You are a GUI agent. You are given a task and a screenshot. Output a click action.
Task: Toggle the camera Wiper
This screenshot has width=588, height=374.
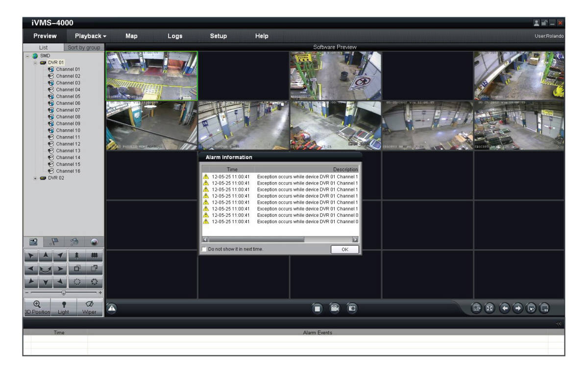[x=89, y=307]
